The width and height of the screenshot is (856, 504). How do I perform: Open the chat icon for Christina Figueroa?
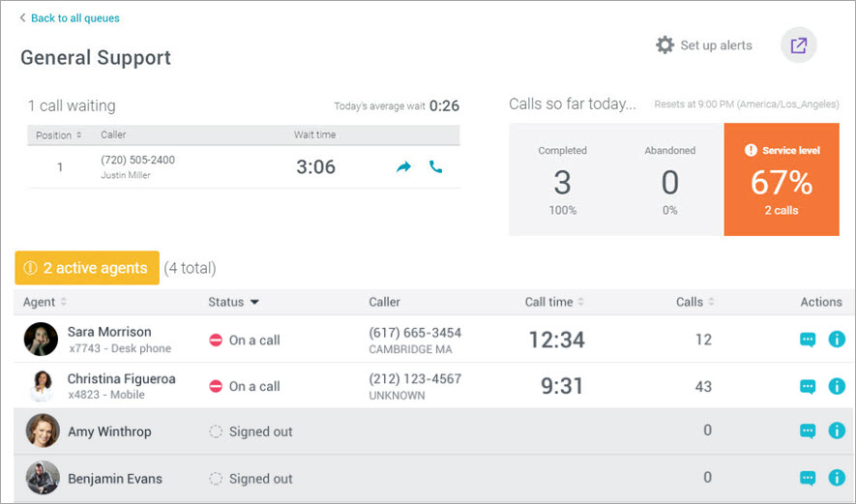pyautogui.click(x=808, y=387)
